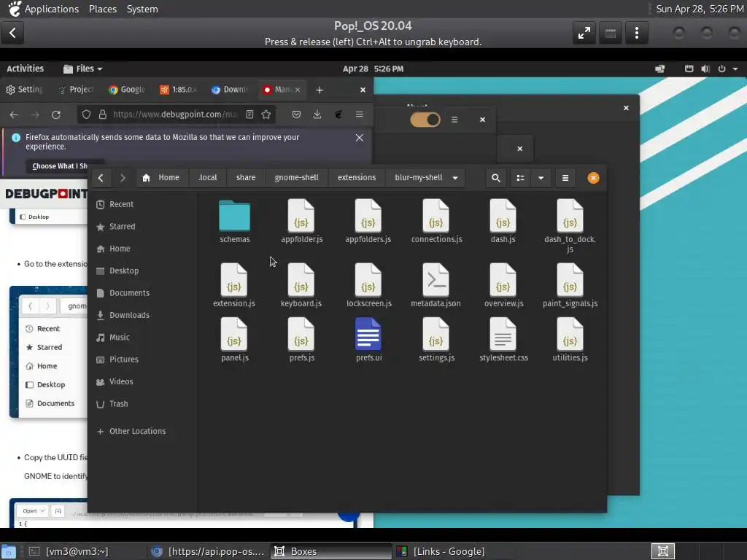Screen dimensions: 747x560
Task: Switch to the Settings Firefox tab
Action: coord(25,90)
